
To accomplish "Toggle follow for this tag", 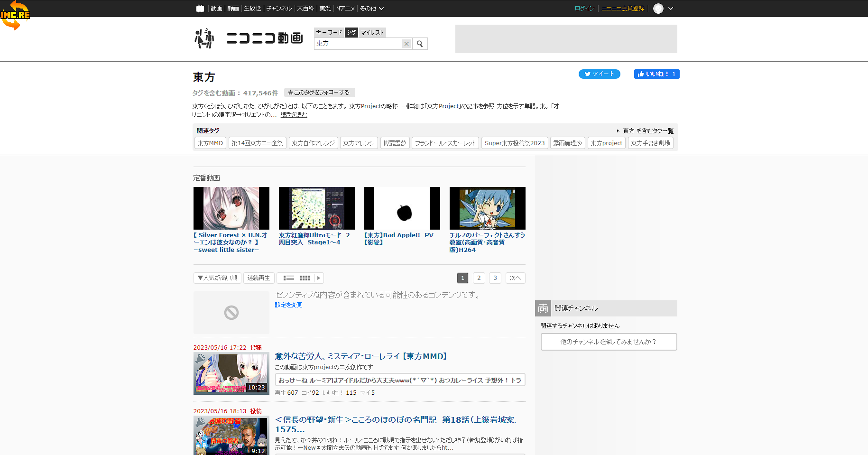I will coord(319,93).
